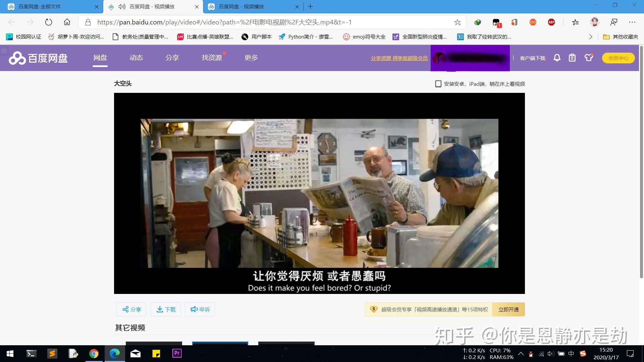Launch Sublime Text from taskbar
Image resolution: width=644 pixels, height=362 pixels.
(52, 354)
